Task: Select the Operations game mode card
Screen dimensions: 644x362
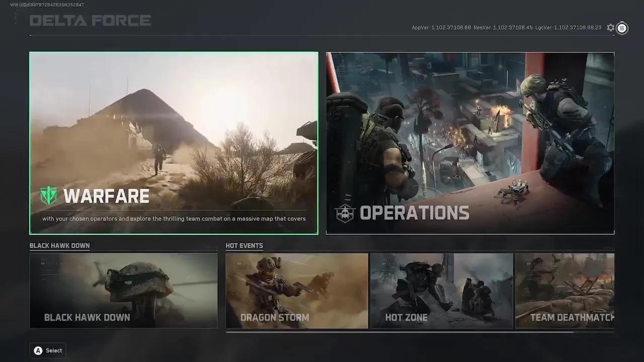Action: 470,143
